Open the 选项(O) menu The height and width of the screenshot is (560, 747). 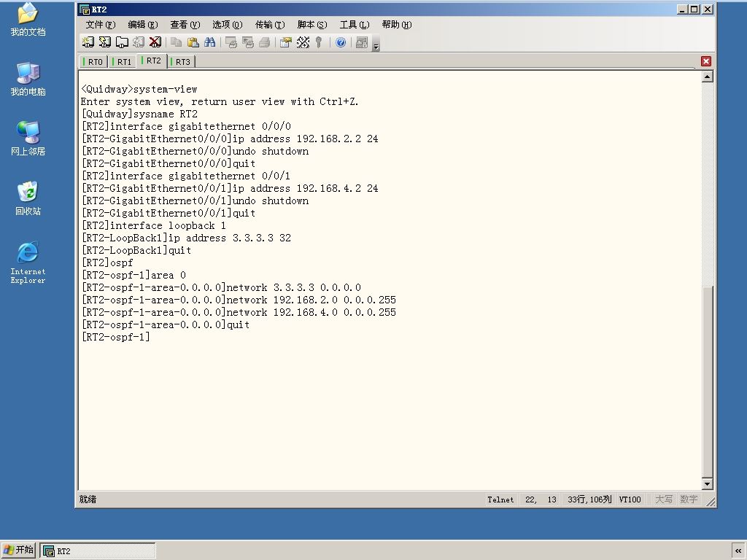click(x=228, y=25)
